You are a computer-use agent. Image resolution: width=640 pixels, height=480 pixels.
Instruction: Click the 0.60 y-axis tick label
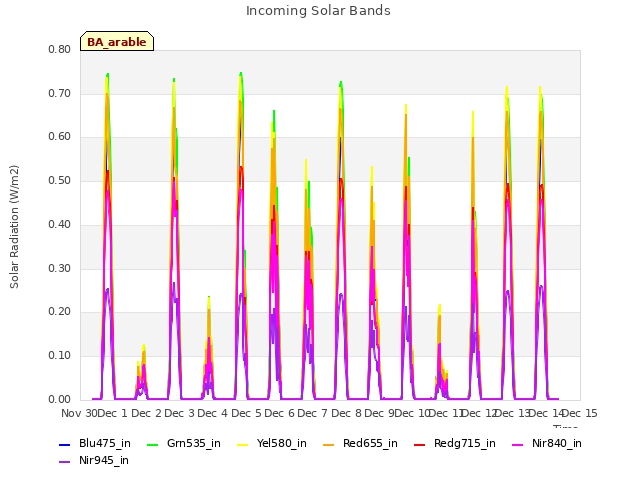60,137
